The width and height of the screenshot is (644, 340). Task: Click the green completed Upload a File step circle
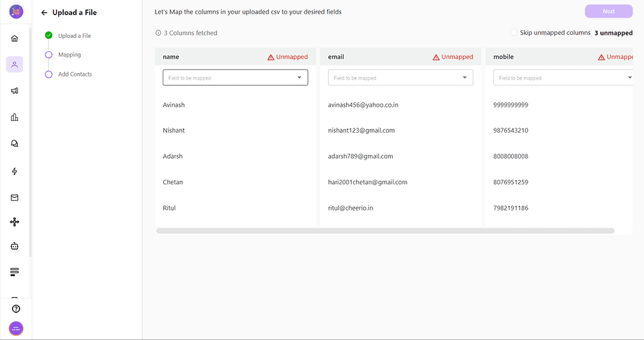click(x=49, y=35)
